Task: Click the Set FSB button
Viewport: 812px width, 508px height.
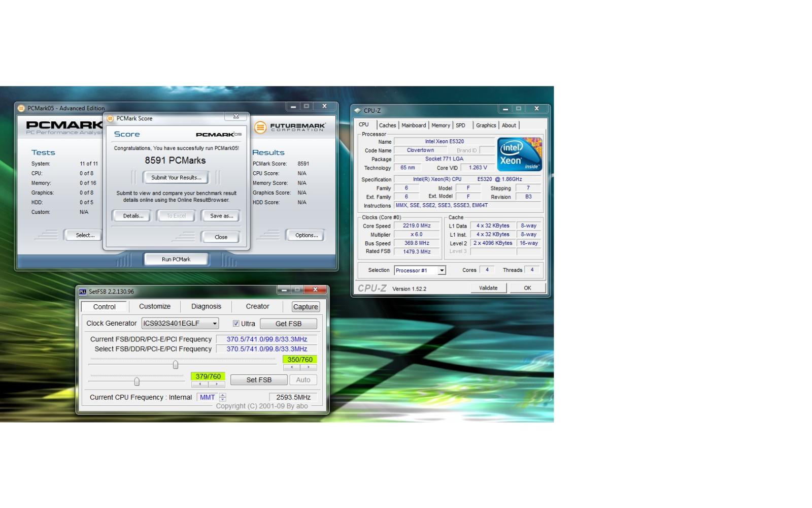Action: 259,380
